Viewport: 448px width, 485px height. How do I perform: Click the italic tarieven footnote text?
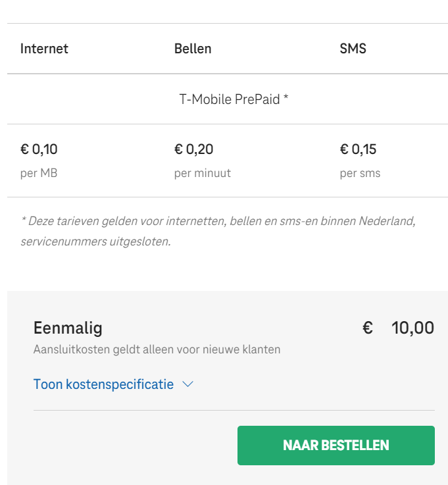tap(218, 231)
